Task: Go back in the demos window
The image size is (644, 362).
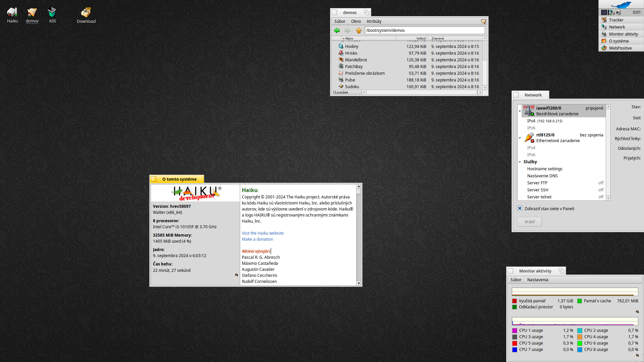Action: point(337,31)
